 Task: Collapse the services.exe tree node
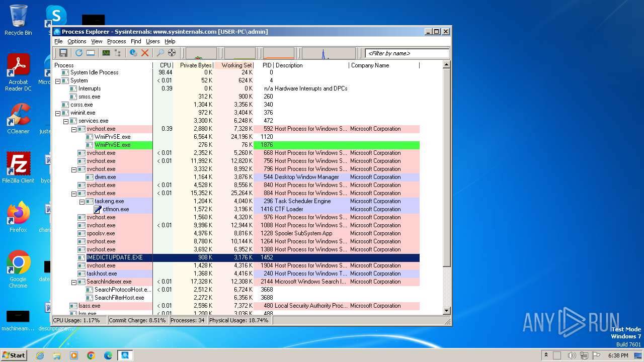(x=65, y=121)
